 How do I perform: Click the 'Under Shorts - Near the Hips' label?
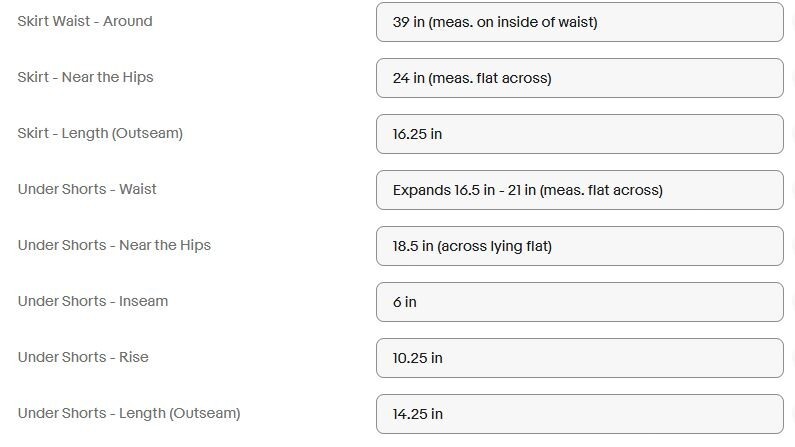[114, 245]
